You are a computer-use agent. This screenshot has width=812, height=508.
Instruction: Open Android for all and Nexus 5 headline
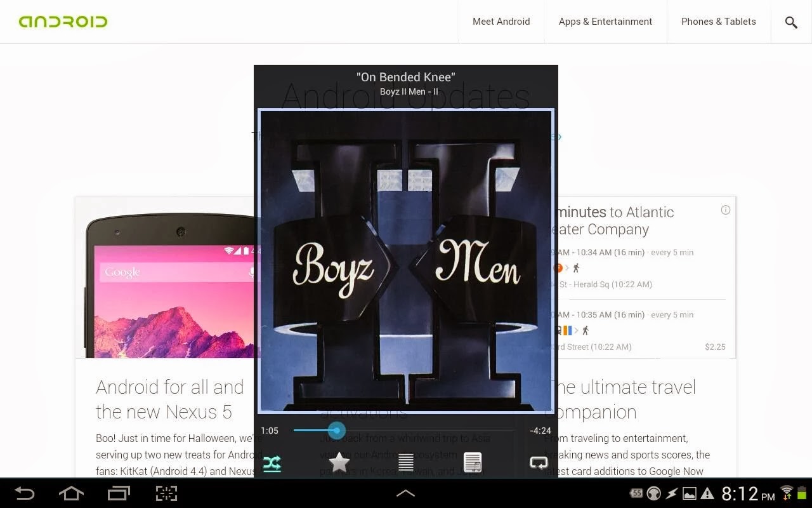[x=170, y=399]
